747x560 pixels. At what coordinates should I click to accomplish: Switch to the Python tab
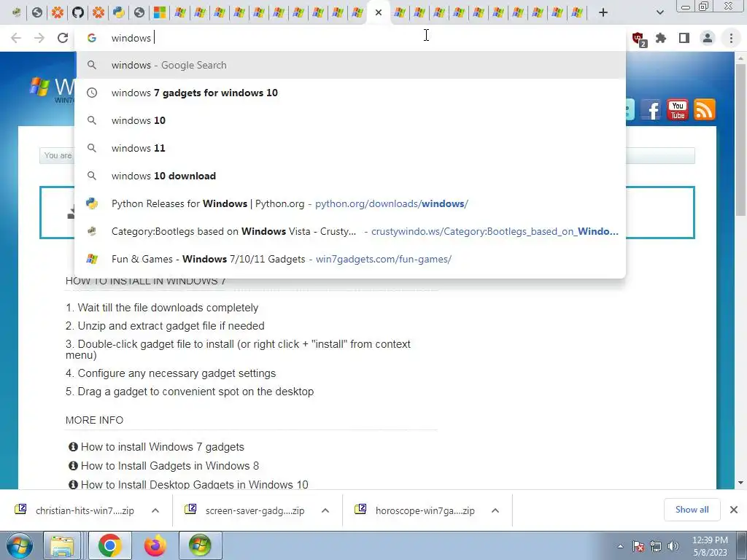coord(119,12)
